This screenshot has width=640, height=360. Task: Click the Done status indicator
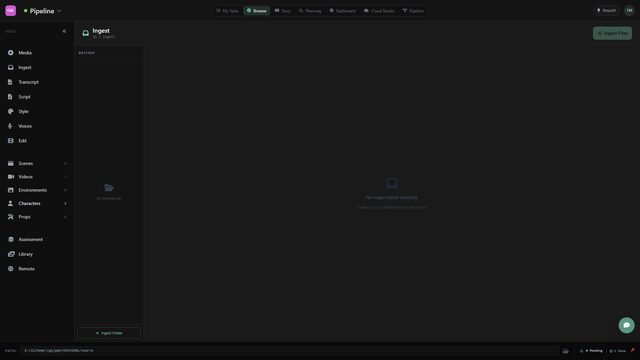coord(618,351)
